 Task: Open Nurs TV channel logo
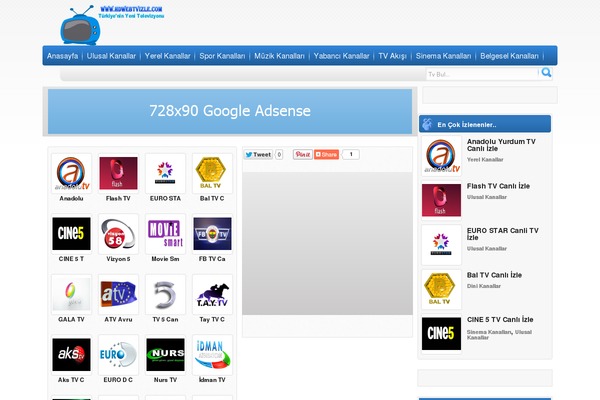point(165,355)
